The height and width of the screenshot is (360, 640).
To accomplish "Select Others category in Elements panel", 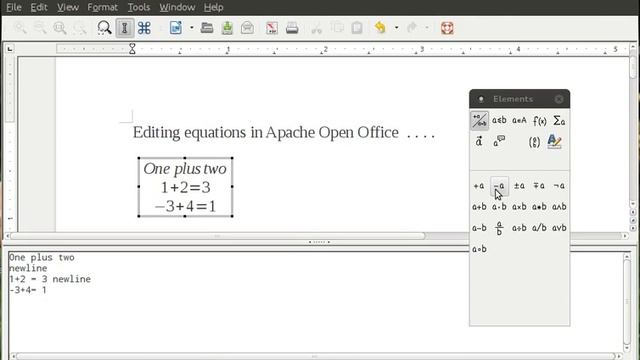I will pos(499,142).
